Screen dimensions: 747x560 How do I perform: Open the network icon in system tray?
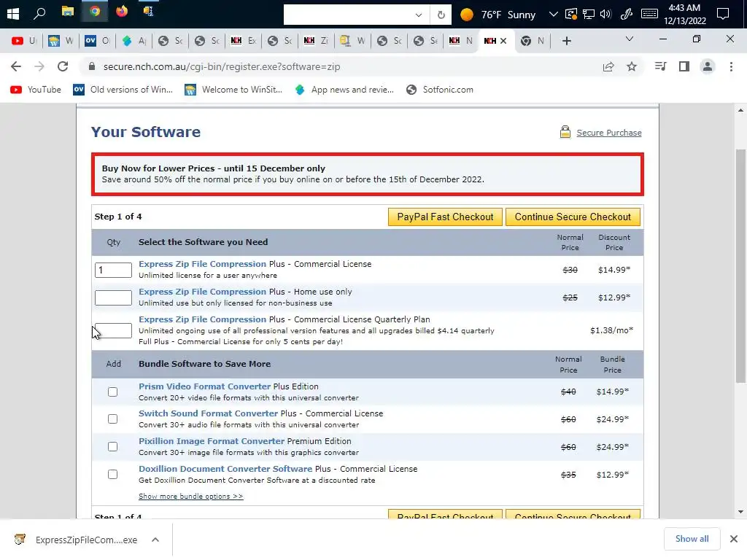point(589,15)
